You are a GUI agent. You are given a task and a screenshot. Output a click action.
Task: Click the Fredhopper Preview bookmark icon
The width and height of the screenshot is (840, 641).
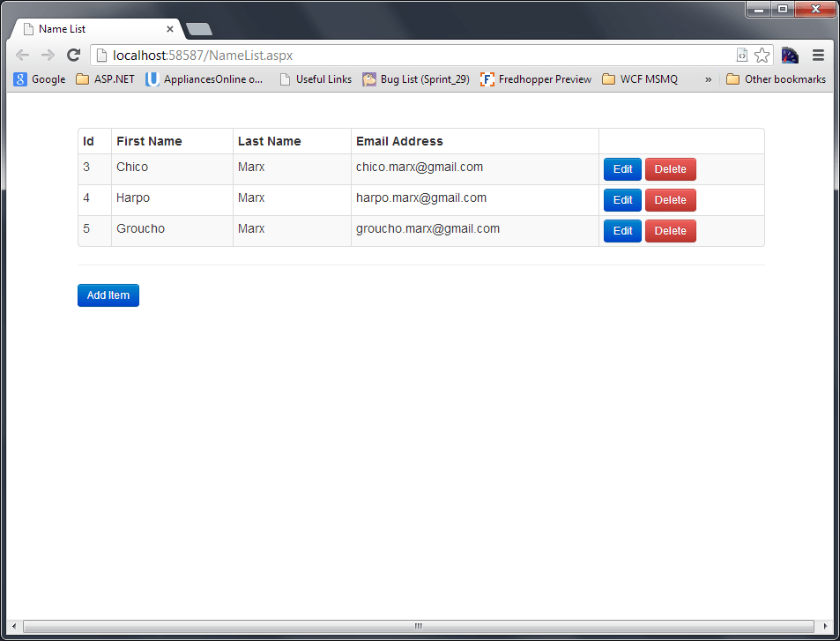(x=487, y=78)
